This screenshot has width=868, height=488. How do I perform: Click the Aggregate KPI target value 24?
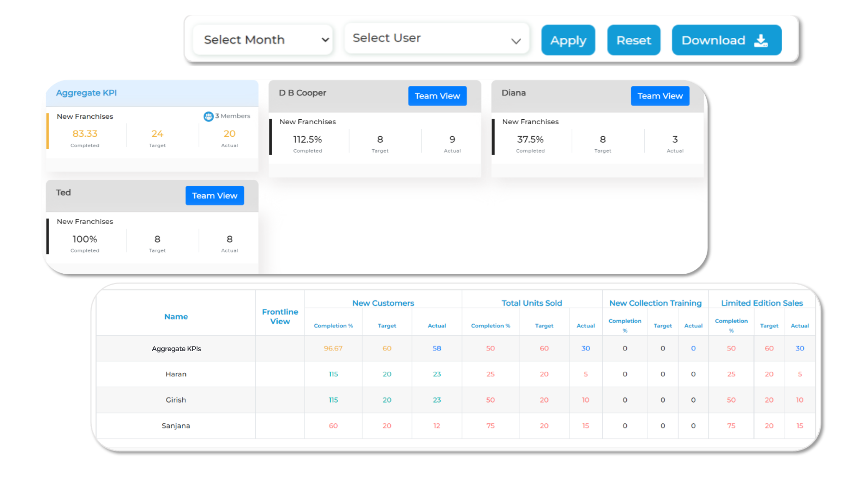pos(157,134)
